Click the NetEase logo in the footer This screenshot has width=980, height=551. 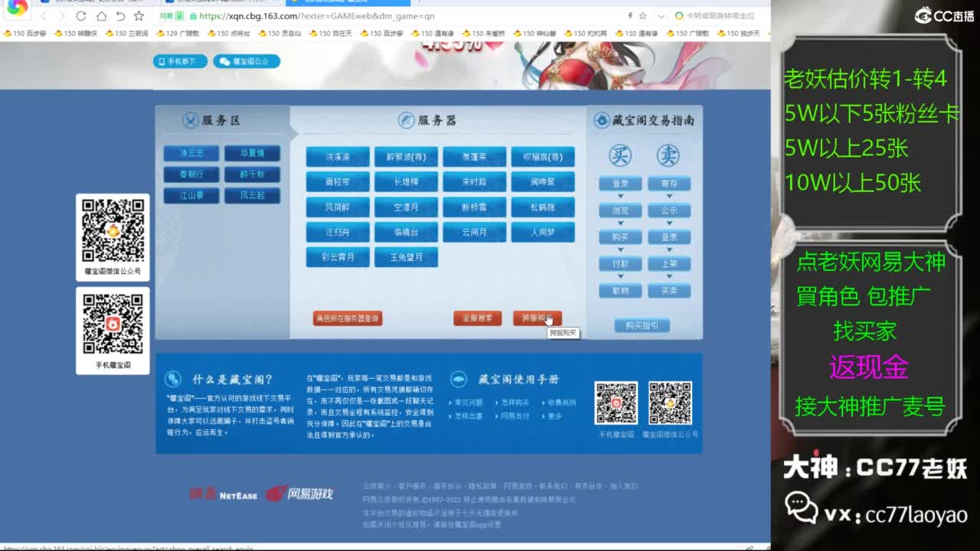(224, 494)
